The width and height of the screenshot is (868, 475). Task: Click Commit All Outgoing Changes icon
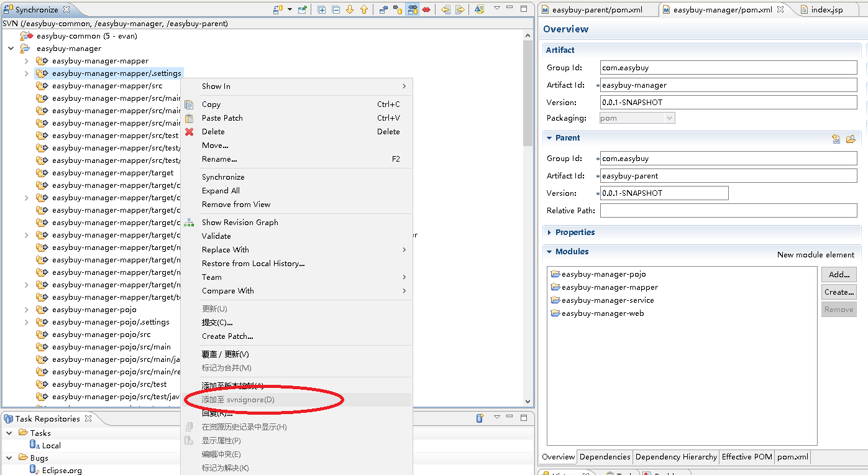pos(460,9)
